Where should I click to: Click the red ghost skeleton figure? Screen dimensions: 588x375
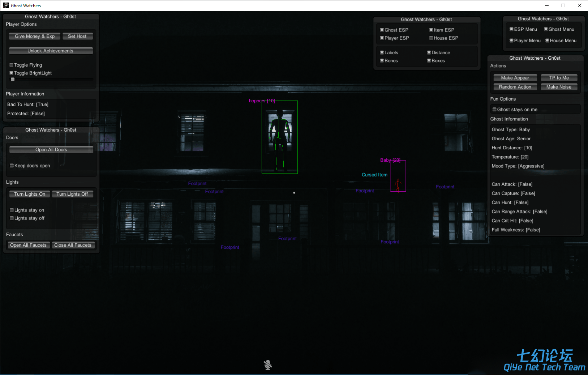point(398,185)
